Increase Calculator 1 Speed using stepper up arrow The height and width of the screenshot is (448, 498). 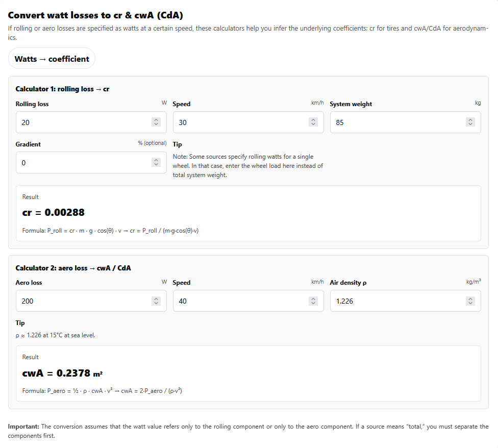313,120
